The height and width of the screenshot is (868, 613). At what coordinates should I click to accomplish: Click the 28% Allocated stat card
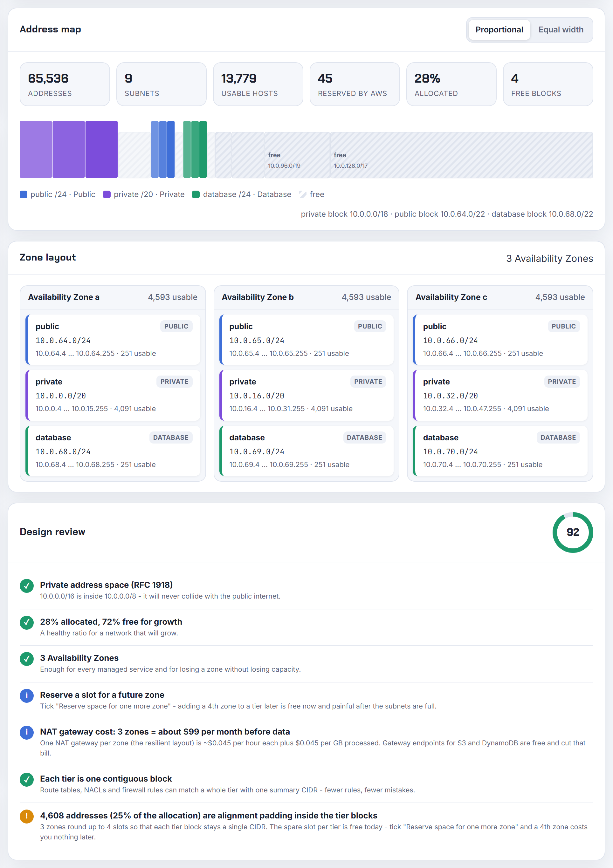point(451,84)
